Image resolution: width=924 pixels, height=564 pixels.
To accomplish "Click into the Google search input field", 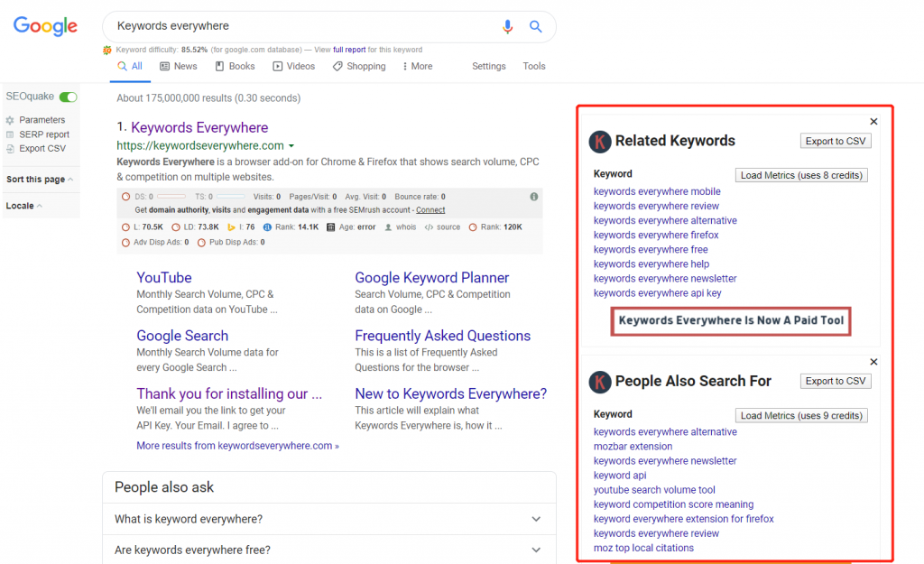I will coord(298,27).
